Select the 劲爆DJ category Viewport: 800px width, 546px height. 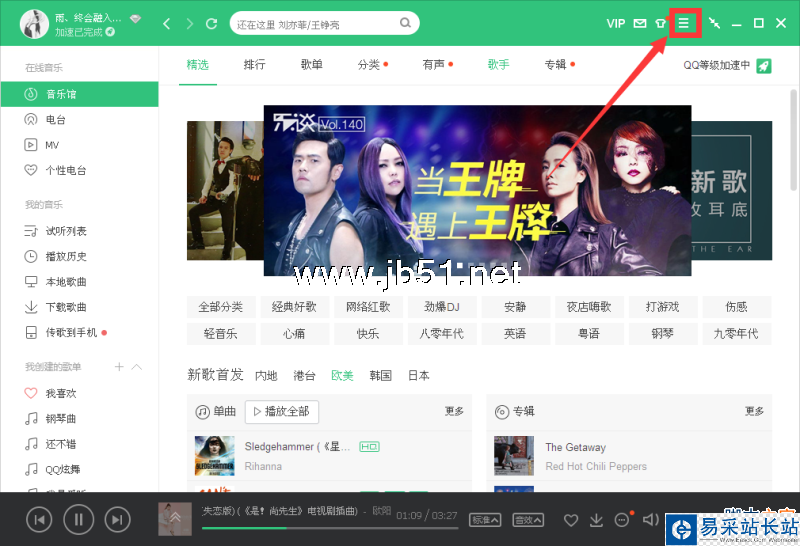tap(442, 307)
